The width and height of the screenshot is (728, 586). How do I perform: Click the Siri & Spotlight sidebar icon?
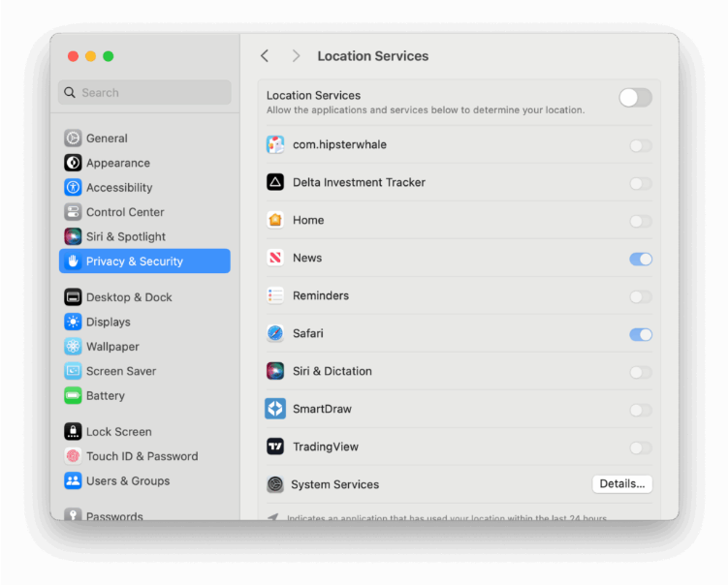[73, 236]
